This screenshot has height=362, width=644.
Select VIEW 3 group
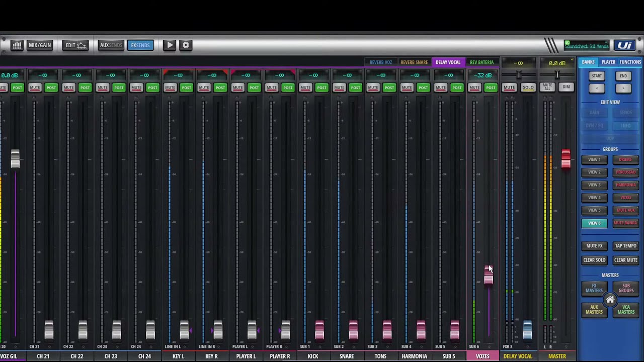594,185
